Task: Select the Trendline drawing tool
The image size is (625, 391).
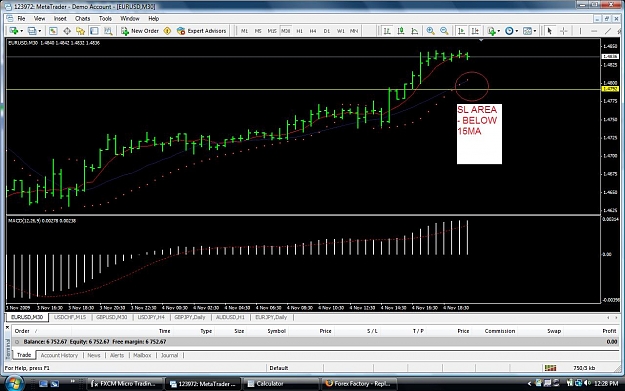Action: 608,31
